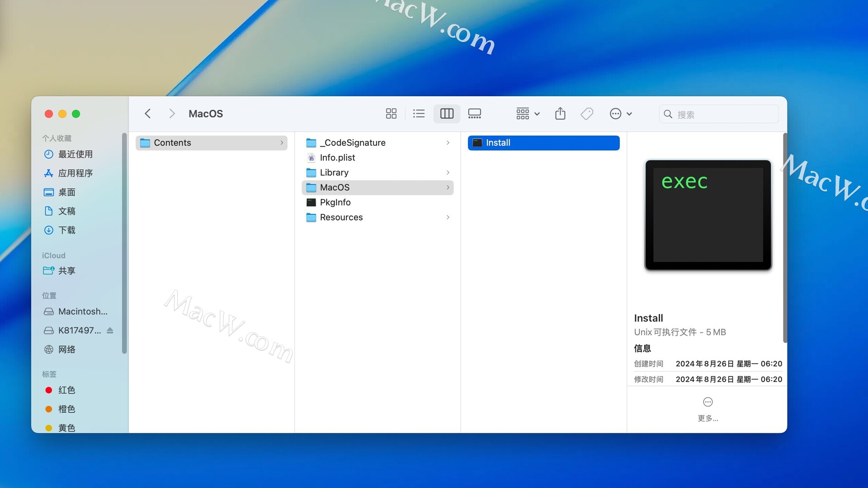Click the Library folder icon
The image size is (868, 488).
coord(311,173)
